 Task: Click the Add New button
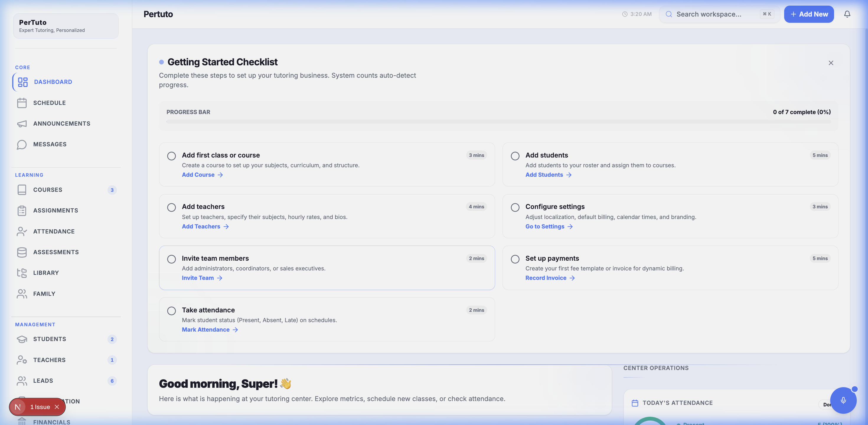pyautogui.click(x=809, y=14)
